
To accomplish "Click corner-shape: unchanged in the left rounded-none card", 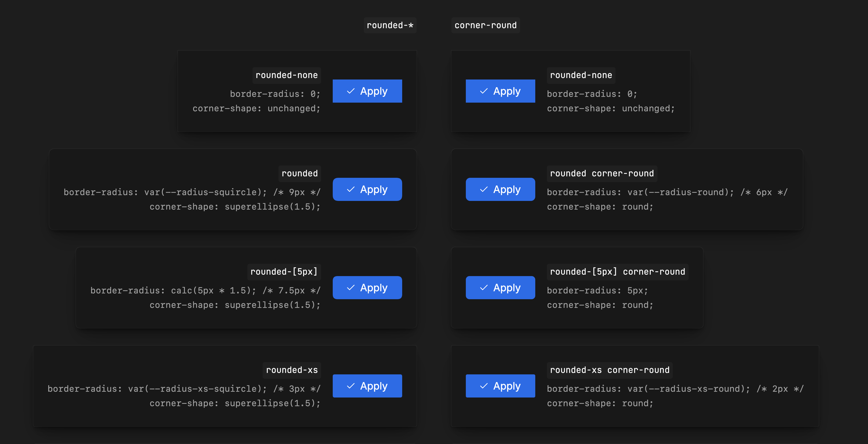I will click(x=257, y=108).
